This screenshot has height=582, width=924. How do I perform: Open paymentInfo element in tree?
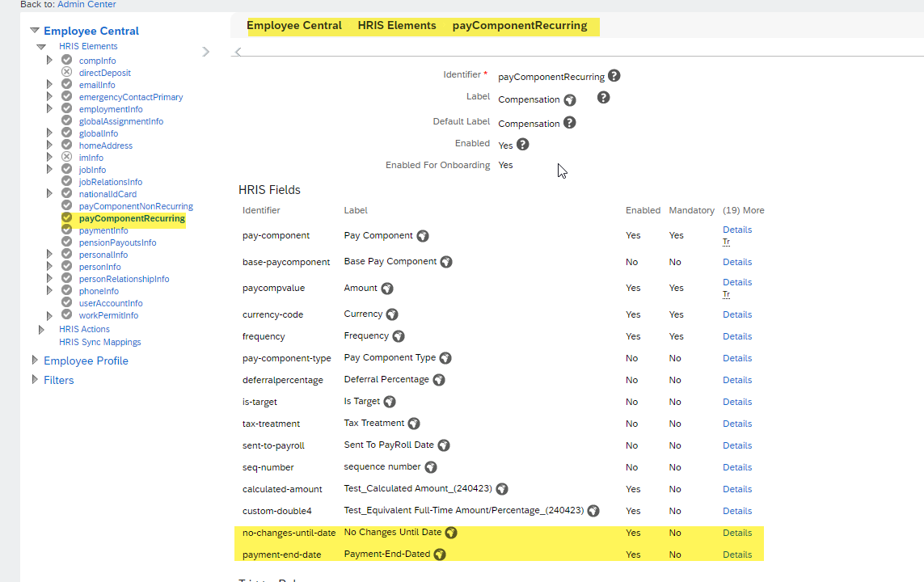pos(103,230)
